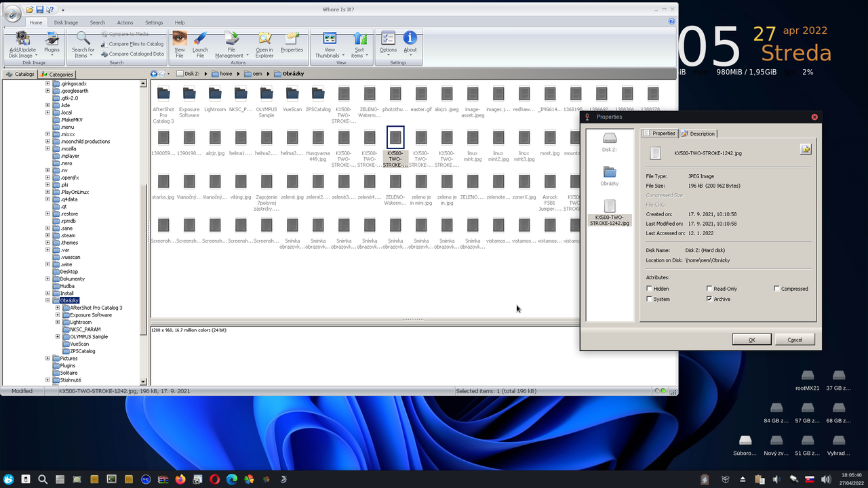Image resolution: width=868 pixels, height=488 pixels.
Task: Expand the Pictures tree node
Action: 47,359
